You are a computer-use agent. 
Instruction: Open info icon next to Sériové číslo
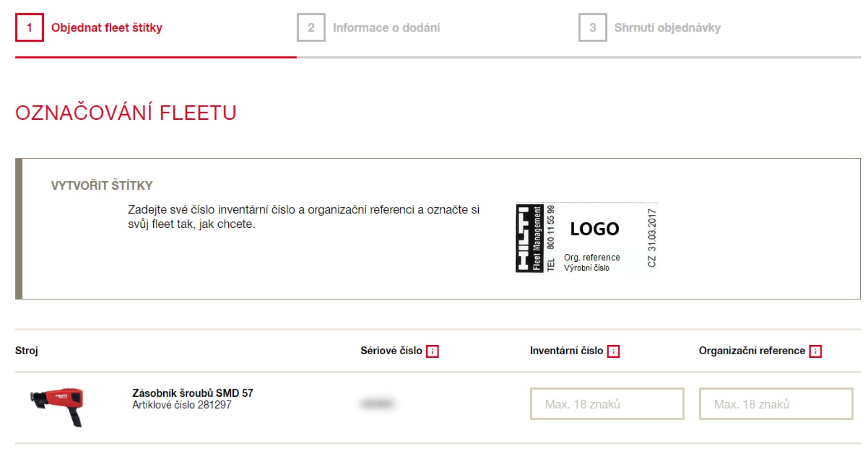(x=432, y=351)
